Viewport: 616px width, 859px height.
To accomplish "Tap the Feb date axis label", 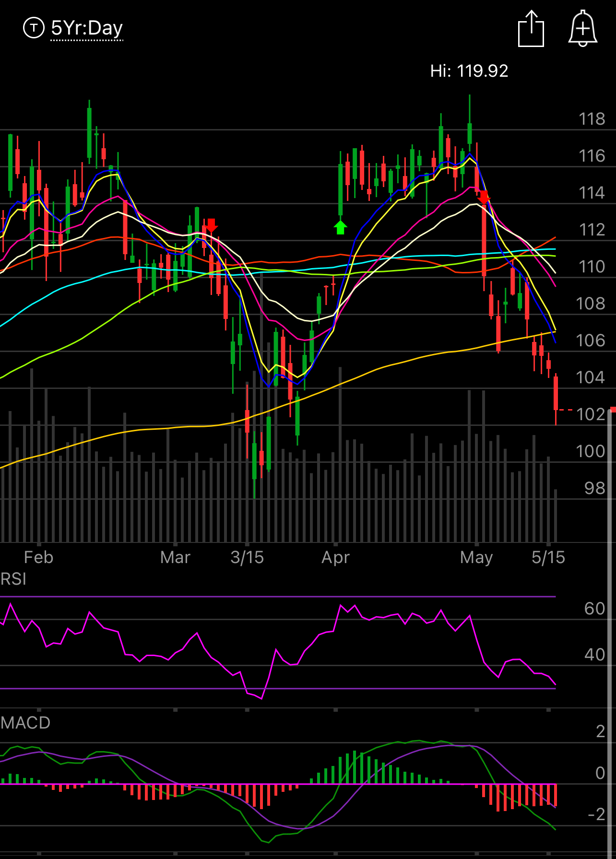I will point(38,557).
